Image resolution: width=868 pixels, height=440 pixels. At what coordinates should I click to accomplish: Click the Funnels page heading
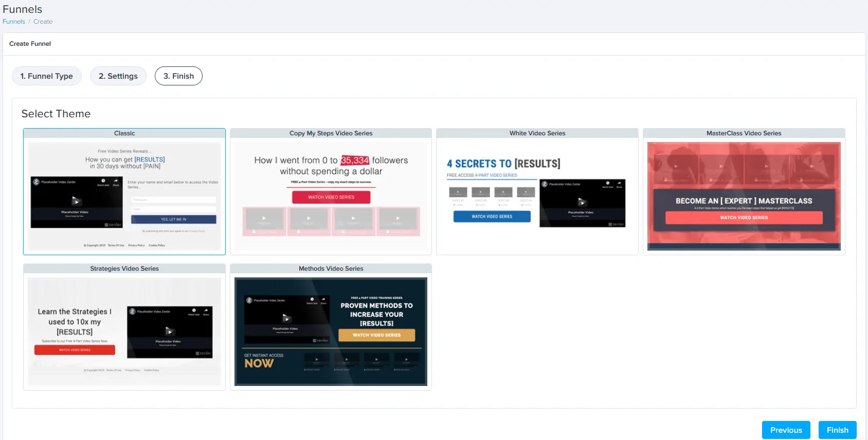[x=23, y=9]
